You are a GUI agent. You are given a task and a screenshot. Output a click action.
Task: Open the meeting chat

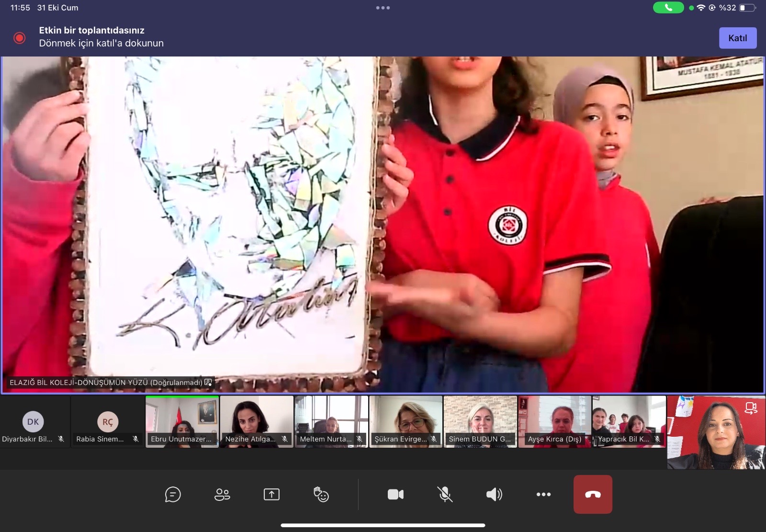[173, 494]
